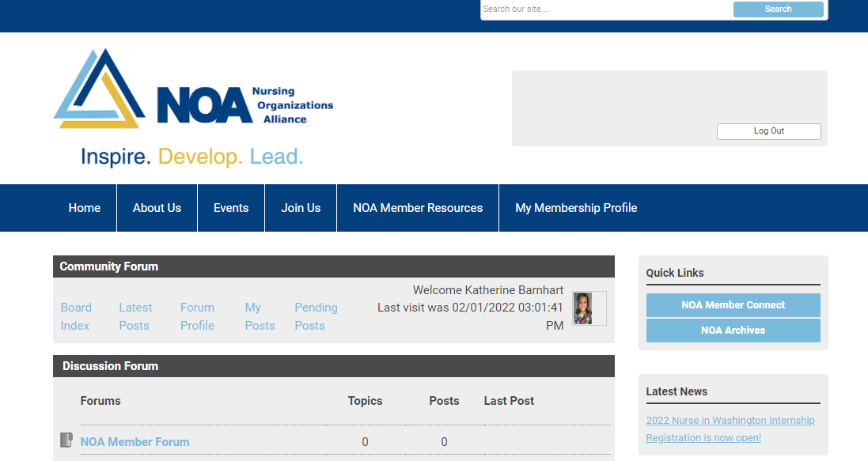This screenshot has height=461, width=868.
Task: Click in the site search field
Action: 605,9
